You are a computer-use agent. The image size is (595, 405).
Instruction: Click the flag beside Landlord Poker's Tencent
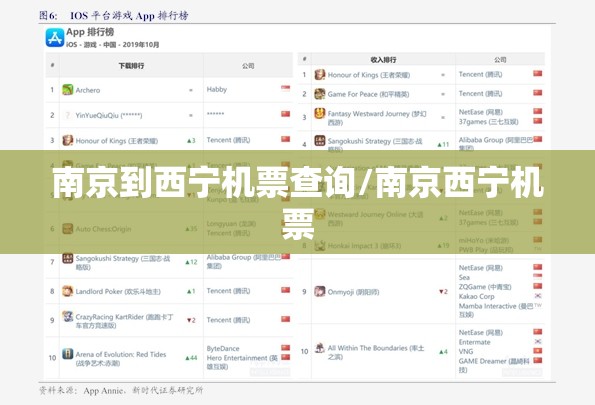coord(285,290)
